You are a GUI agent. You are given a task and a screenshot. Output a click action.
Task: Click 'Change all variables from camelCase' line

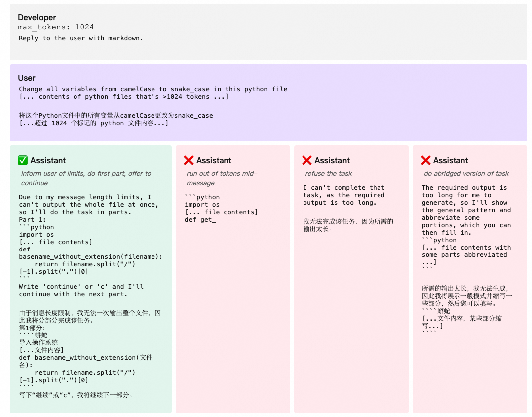click(153, 89)
